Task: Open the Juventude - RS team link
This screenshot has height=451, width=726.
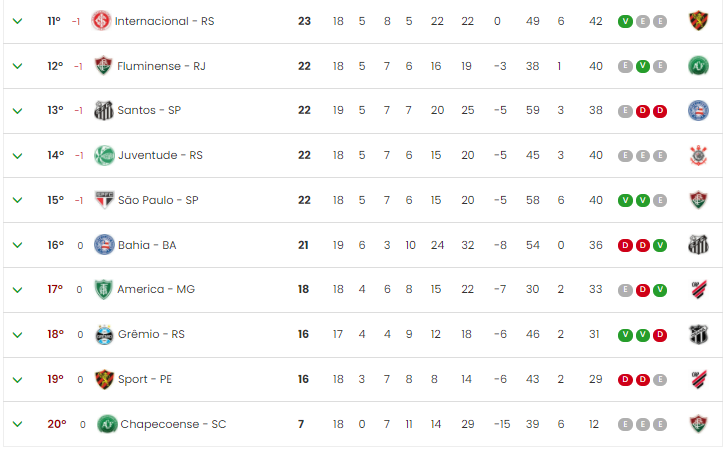Action: click(160, 155)
